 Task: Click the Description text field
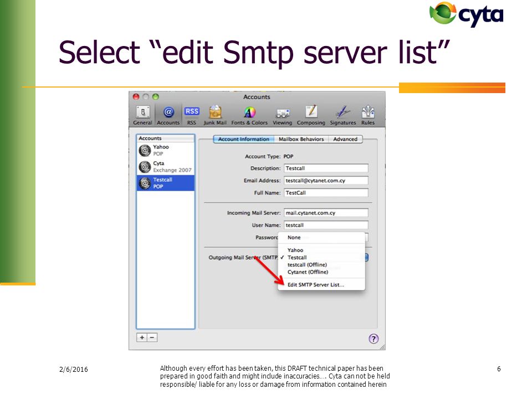(326, 168)
